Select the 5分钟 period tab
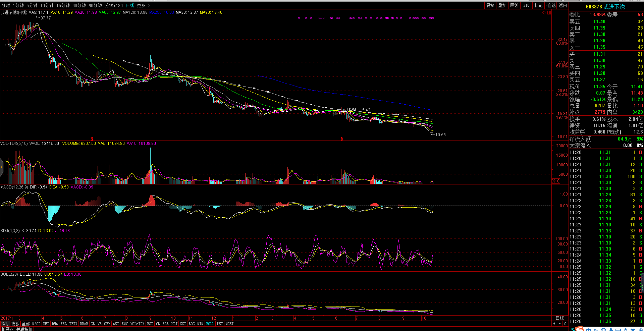The image size is (644, 331). pos(32,5)
